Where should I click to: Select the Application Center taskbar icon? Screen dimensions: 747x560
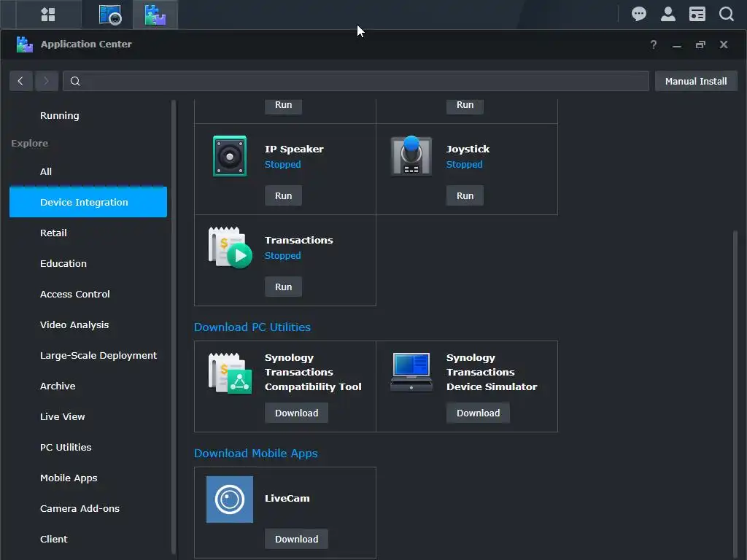(x=155, y=15)
